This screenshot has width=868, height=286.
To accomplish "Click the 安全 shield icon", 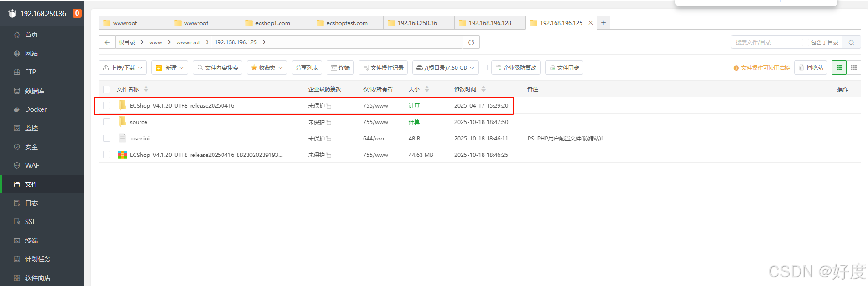I will pos(17,147).
